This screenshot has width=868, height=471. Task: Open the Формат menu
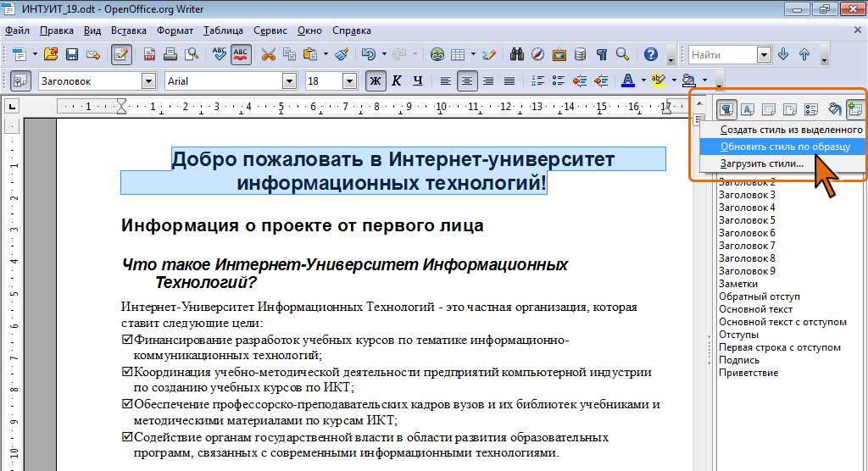[x=175, y=30]
